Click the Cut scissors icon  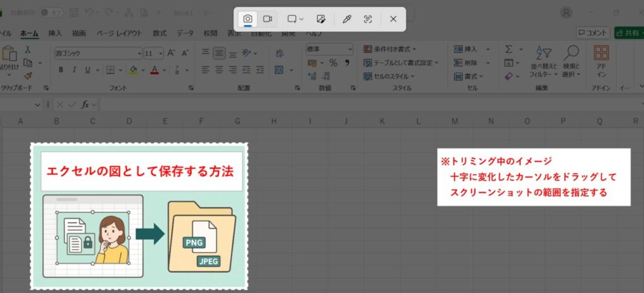tap(28, 50)
